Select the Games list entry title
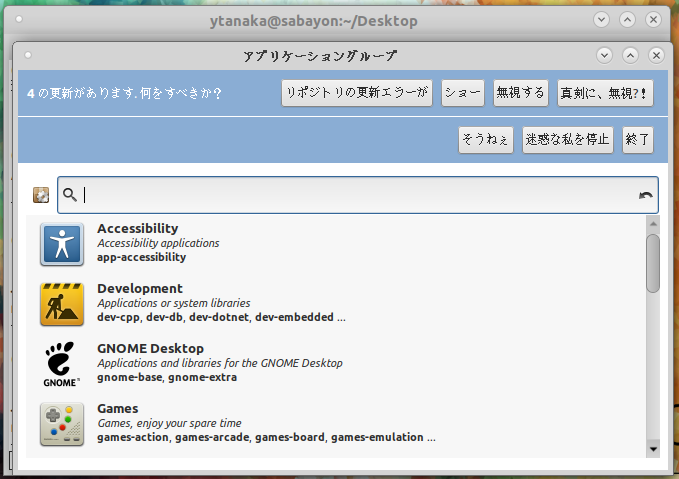The image size is (679, 479). coord(117,408)
